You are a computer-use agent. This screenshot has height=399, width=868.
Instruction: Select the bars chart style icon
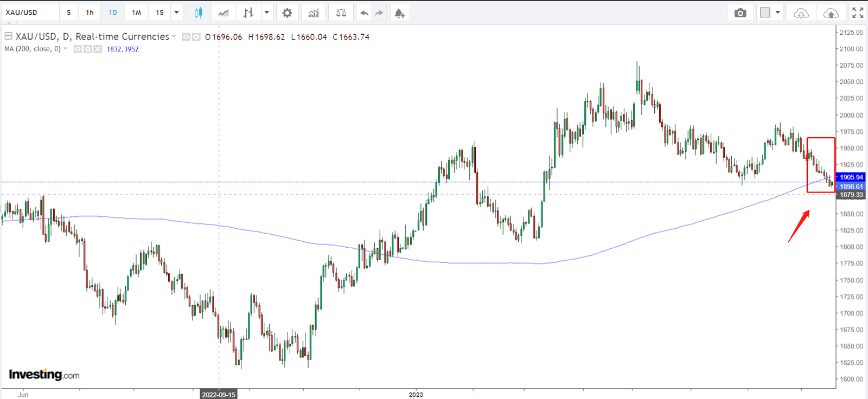click(248, 12)
